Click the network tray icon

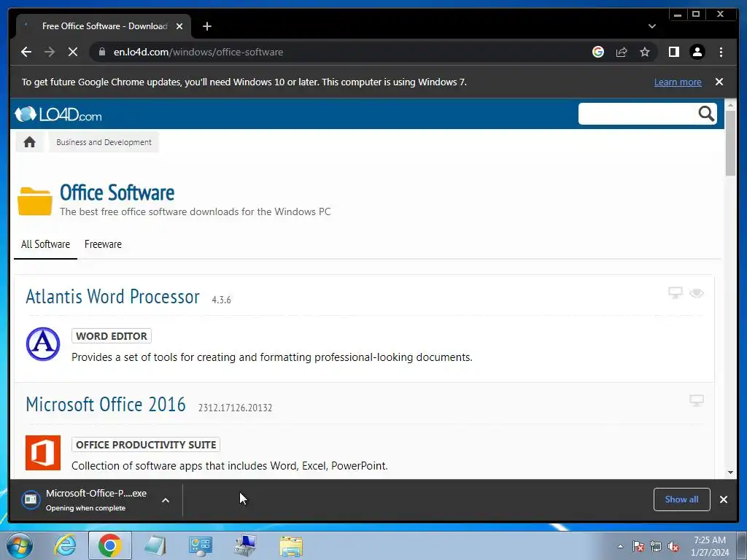pyautogui.click(x=656, y=546)
